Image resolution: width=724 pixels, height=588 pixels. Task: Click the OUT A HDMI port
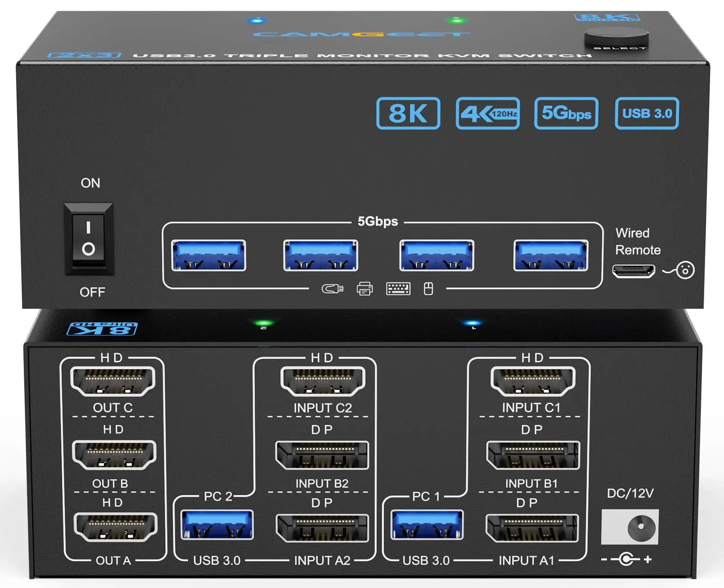pyautogui.click(x=115, y=527)
